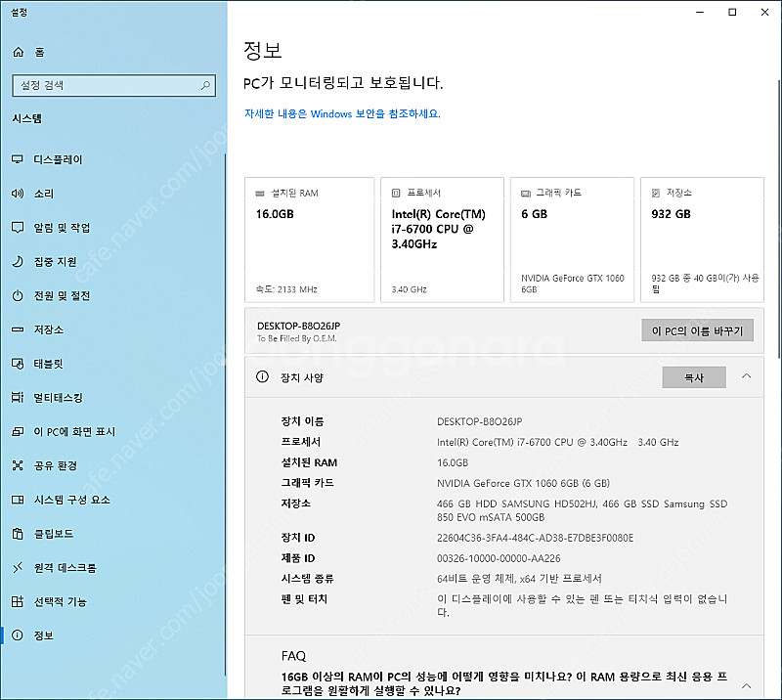Screen dimensions: 782x700
Task: Click NVIDIA GeForce GTX 1060 6GB (6 GB) value
Action: [x=523, y=483]
